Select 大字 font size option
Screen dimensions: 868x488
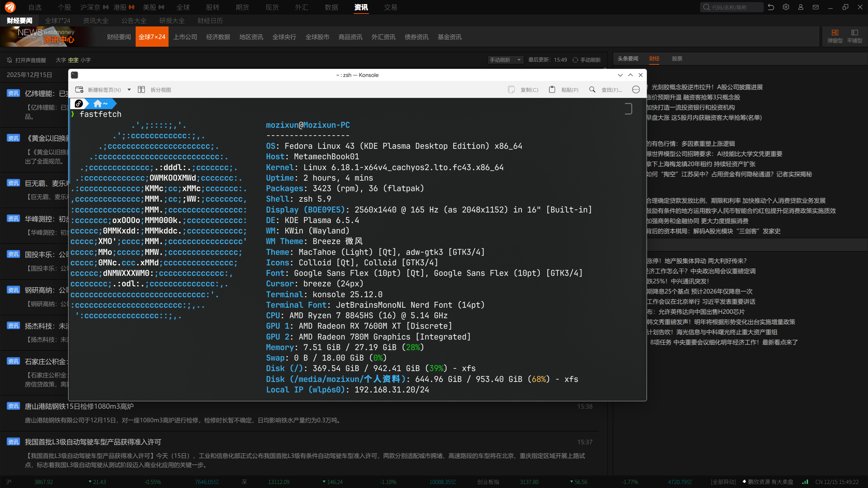[x=61, y=60]
